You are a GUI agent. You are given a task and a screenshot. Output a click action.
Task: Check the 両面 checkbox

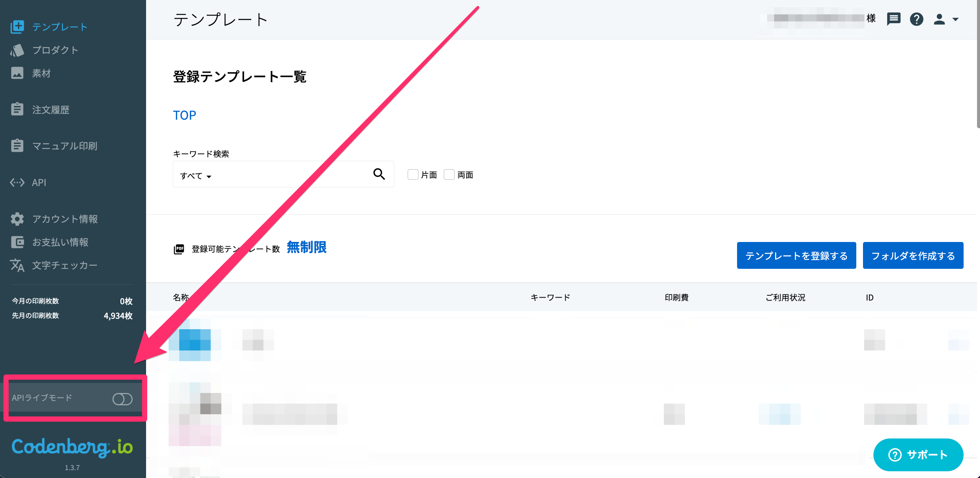pos(449,175)
